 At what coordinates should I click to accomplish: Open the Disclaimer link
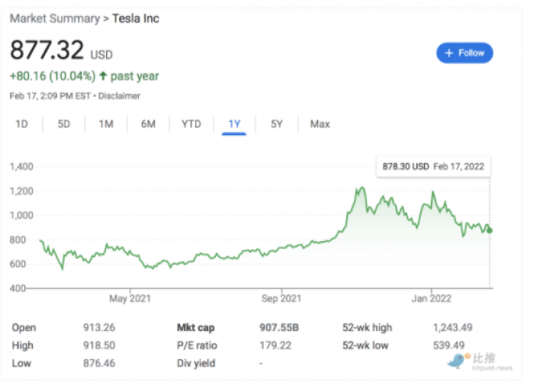click(x=119, y=96)
